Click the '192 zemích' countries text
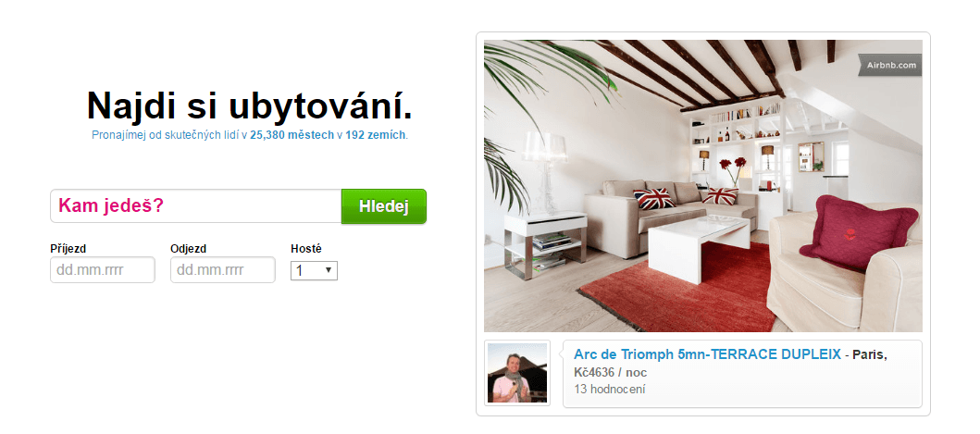Viewport: 980px width, 434px height. pos(375,135)
